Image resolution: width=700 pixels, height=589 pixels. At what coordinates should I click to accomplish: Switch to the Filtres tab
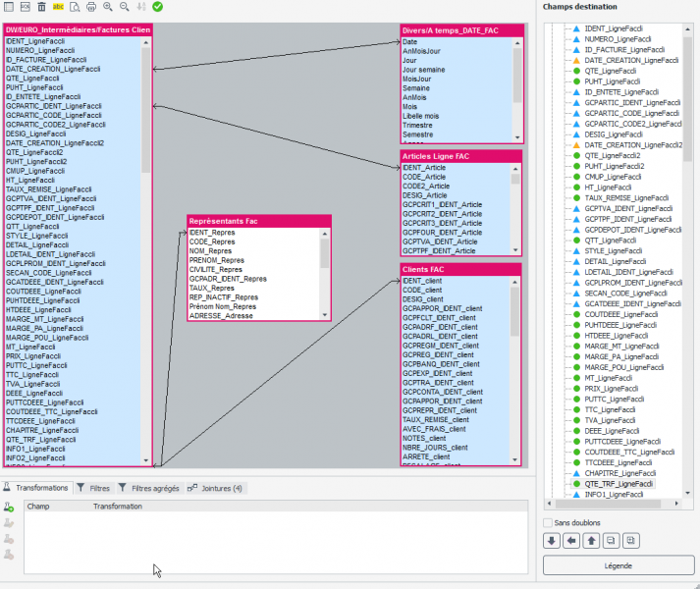(x=93, y=488)
